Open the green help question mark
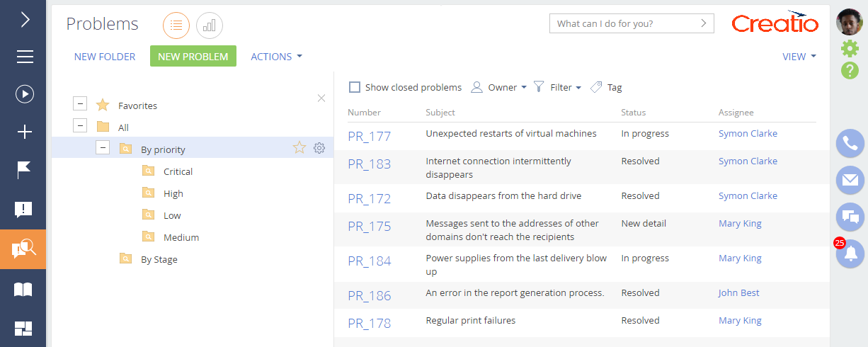The width and height of the screenshot is (868, 347). [x=850, y=70]
